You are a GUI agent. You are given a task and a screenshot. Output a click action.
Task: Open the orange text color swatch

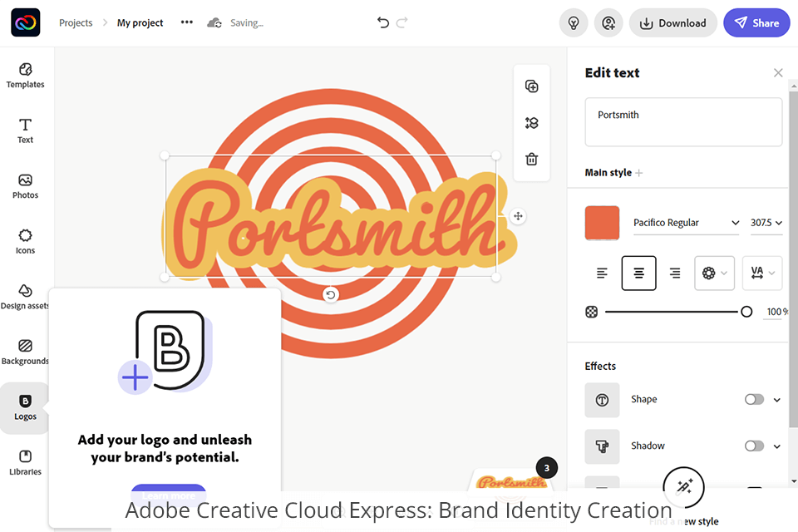[x=602, y=223]
